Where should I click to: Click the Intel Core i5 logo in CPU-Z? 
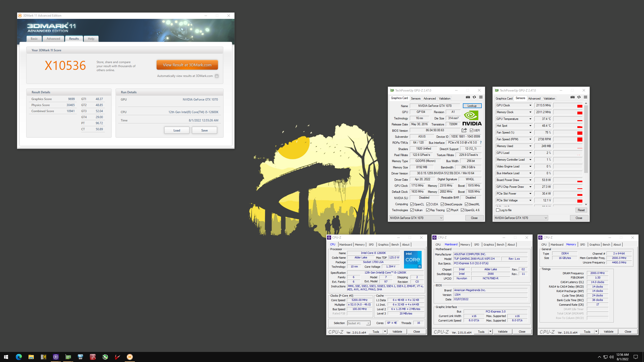coord(413,260)
